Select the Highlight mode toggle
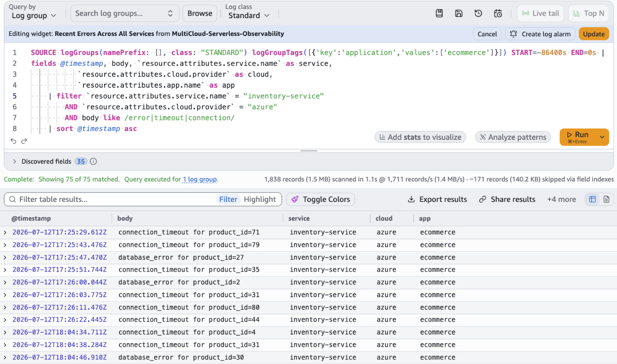 click(260, 199)
